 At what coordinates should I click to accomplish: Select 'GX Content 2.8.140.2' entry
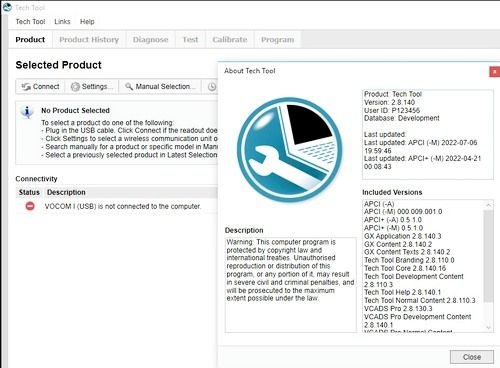tap(398, 244)
